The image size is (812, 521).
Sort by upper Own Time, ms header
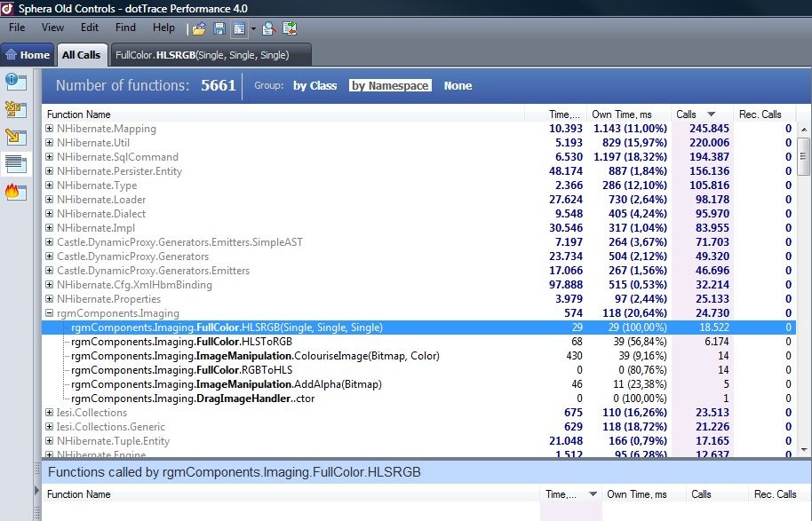[x=629, y=114]
